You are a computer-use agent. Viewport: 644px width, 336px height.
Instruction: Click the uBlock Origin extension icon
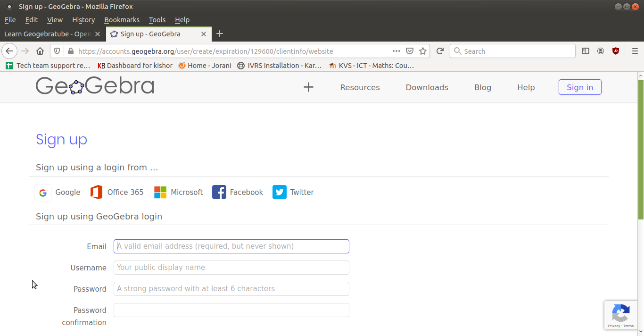(x=616, y=51)
